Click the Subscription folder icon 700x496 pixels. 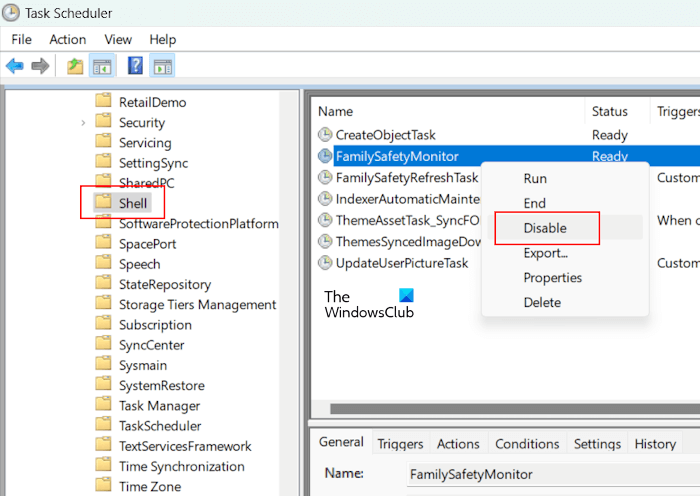point(104,323)
